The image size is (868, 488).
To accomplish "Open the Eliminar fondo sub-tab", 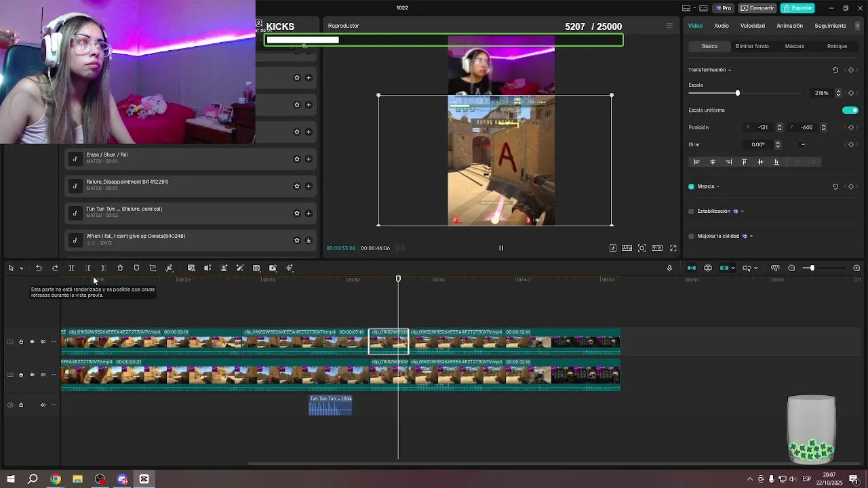I will [752, 46].
